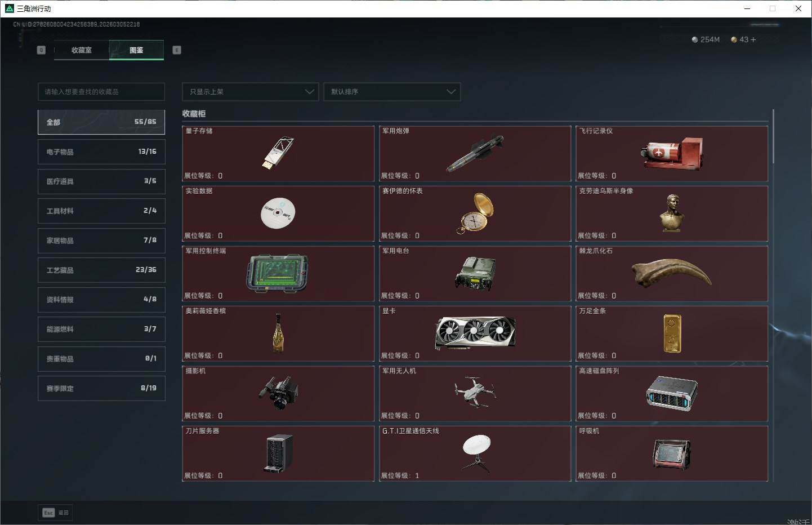This screenshot has height=525, width=812.
Task: Open the 飞行记录仪 flight recorder item
Action: click(672, 153)
